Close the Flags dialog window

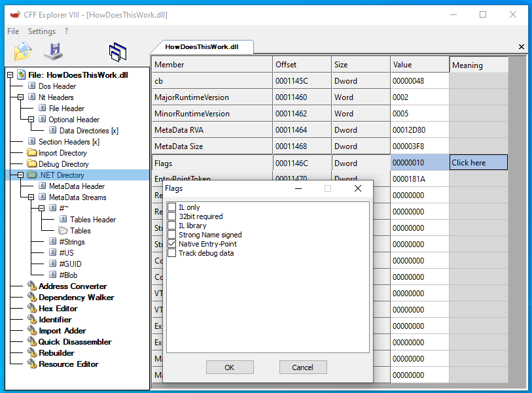(x=357, y=188)
